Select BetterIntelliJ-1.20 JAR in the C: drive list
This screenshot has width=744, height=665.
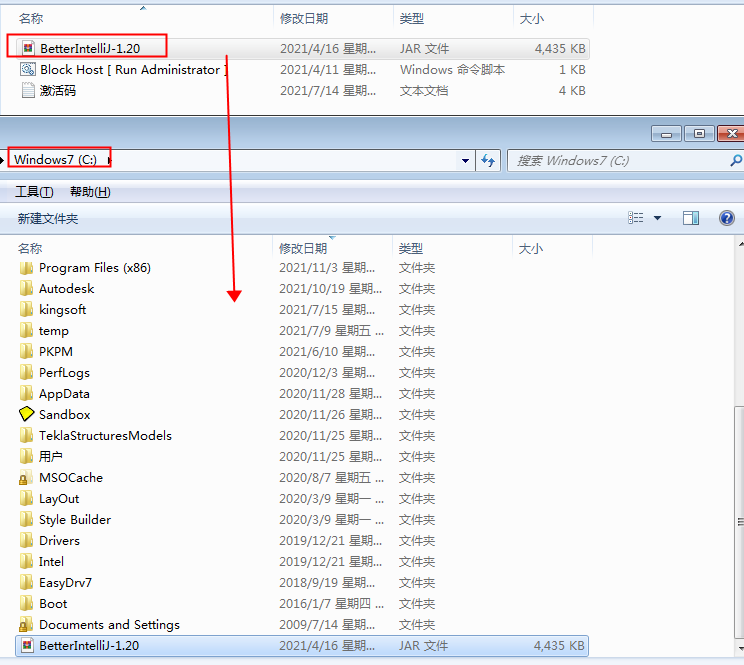pyautogui.click(x=89, y=645)
